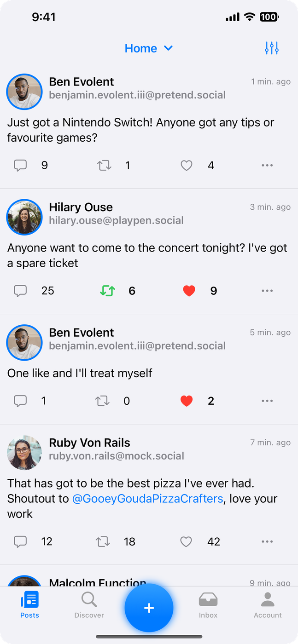Open comments on Hilary Ouse's concert post
The image size is (298, 644).
[x=20, y=291]
